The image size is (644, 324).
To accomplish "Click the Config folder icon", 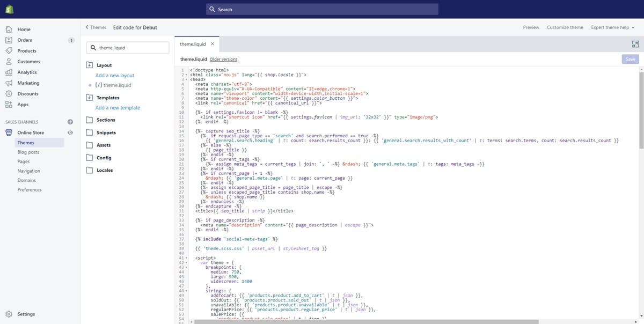I will tap(90, 158).
